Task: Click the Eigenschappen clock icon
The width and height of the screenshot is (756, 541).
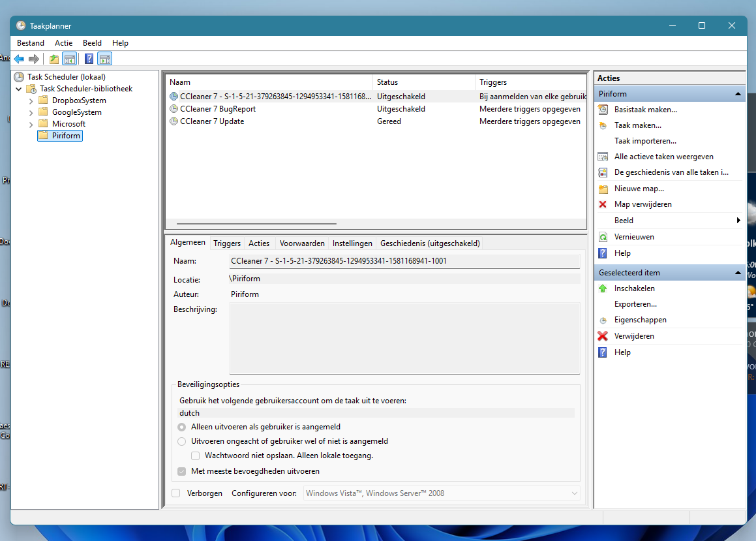Action: pyautogui.click(x=603, y=320)
